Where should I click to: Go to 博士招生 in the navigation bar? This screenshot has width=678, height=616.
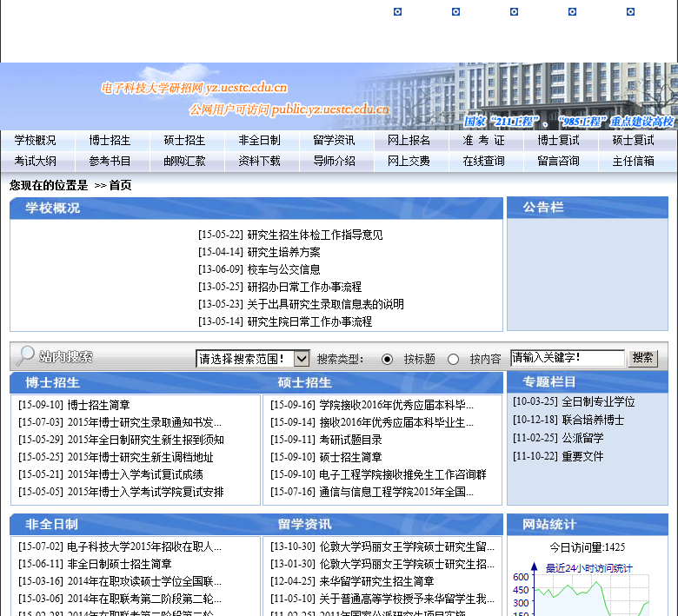point(110,141)
